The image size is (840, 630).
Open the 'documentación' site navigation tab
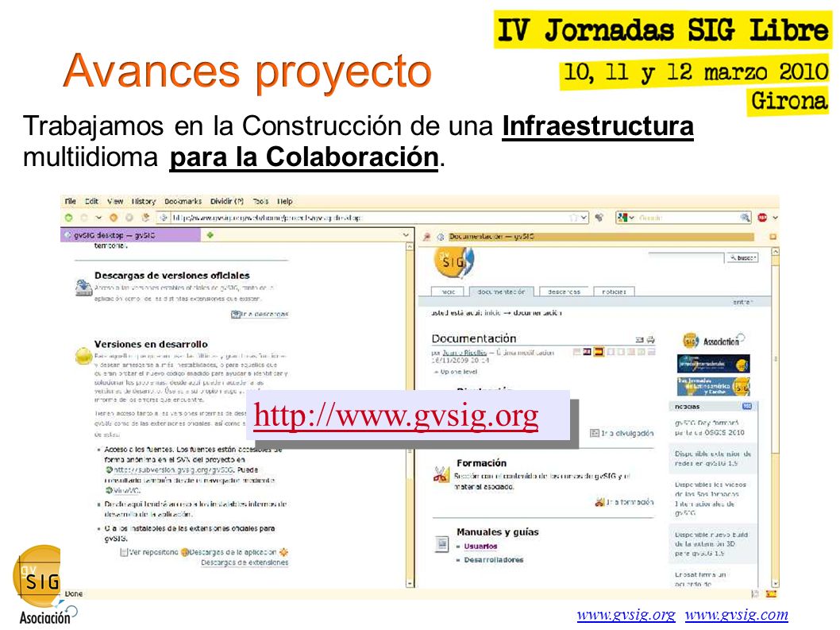[502, 292]
